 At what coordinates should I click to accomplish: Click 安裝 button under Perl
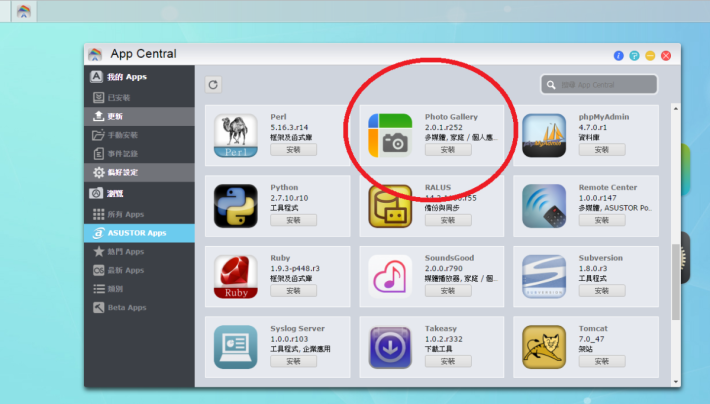point(293,150)
